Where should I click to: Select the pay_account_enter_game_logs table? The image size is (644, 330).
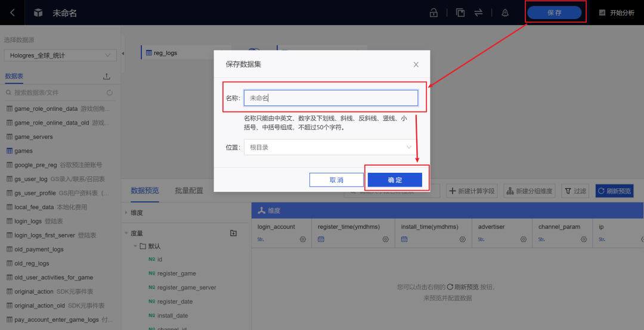(x=58, y=319)
